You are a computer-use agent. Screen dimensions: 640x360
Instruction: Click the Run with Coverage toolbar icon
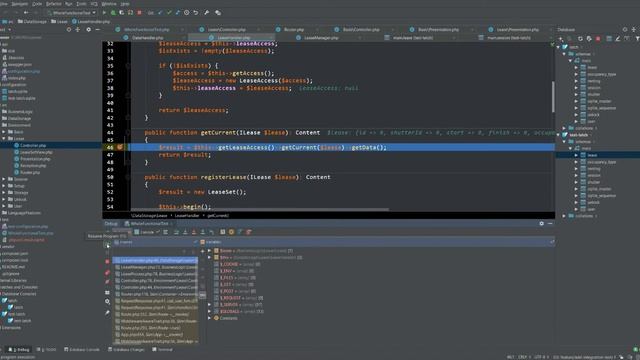122,13
